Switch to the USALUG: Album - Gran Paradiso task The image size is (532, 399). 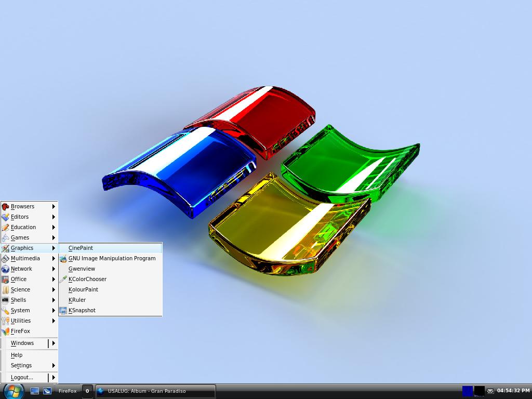pos(155,391)
